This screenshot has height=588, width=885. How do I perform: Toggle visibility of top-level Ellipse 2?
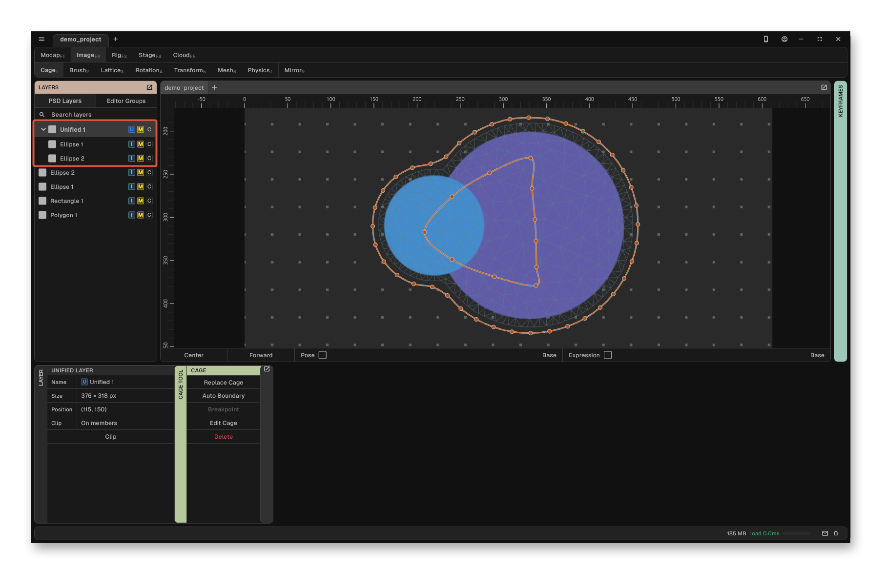click(x=42, y=172)
